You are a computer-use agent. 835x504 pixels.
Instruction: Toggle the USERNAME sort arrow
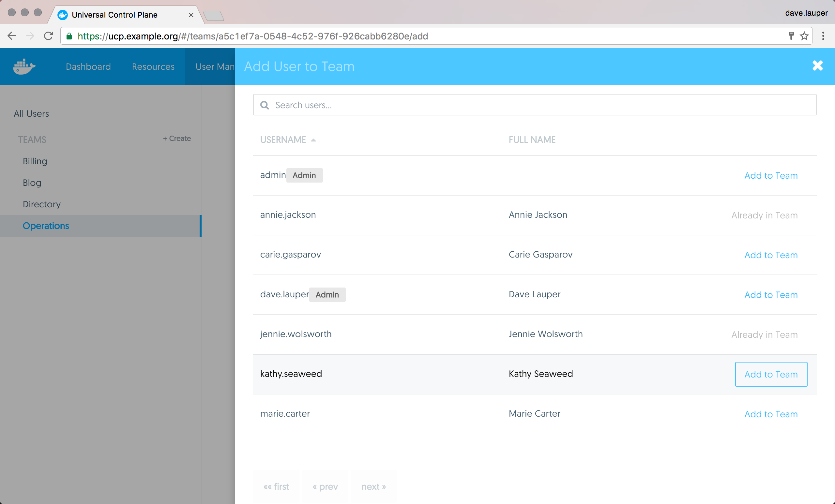[313, 140]
